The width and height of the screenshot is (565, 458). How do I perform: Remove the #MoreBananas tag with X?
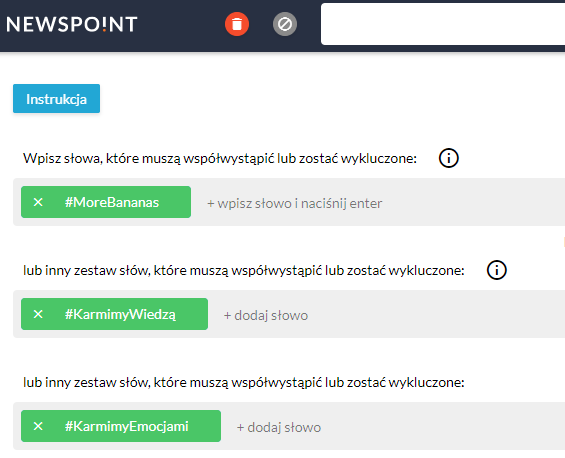(x=38, y=202)
